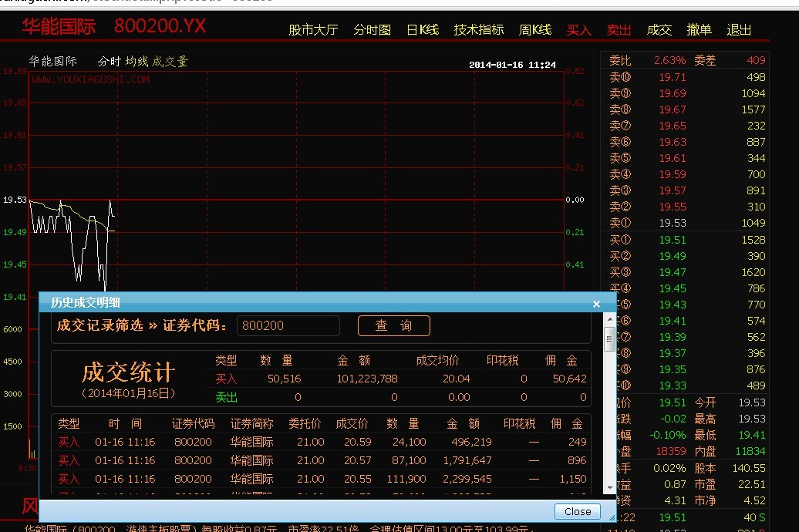Select 成交量 in the chart legend

click(x=170, y=62)
